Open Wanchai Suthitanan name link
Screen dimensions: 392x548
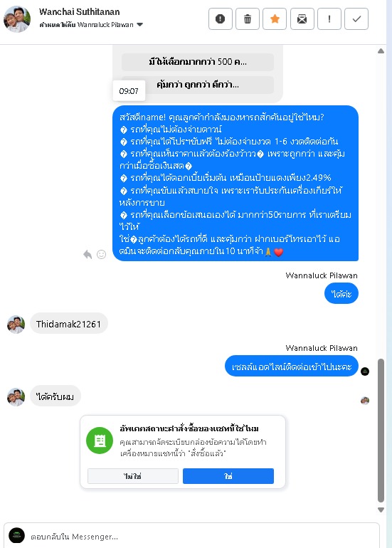point(79,12)
